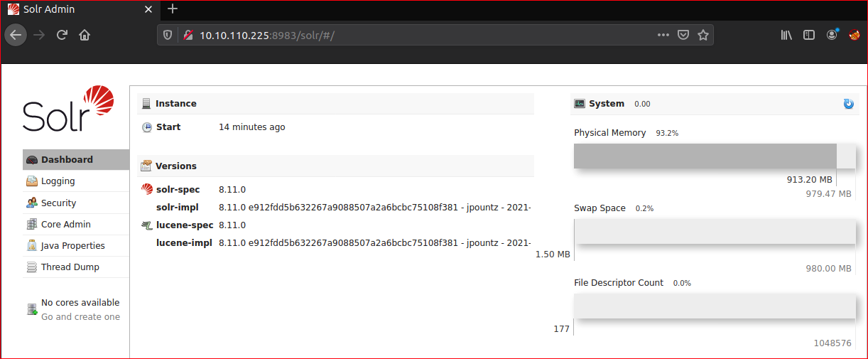
Task: Click the Instance section header icon
Action: point(146,104)
